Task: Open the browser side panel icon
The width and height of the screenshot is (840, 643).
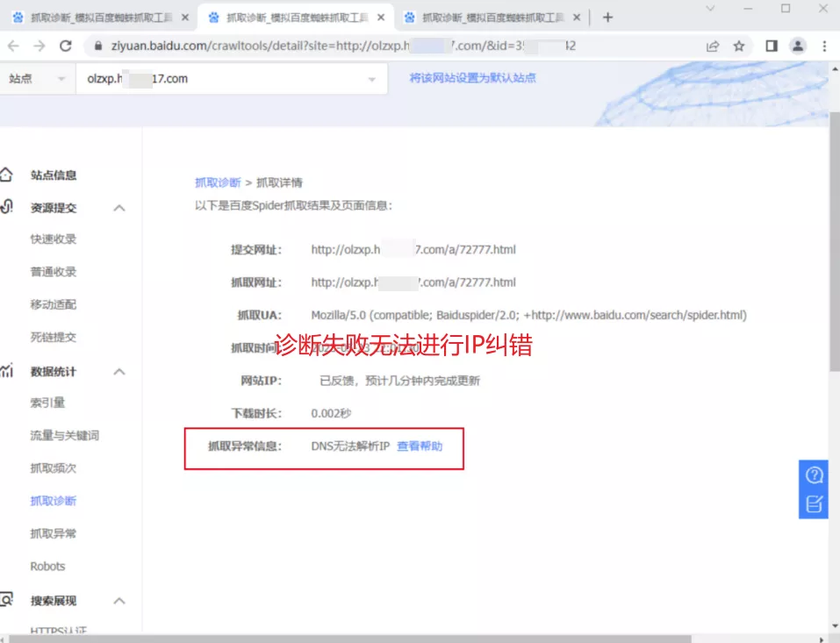Action: (772, 46)
